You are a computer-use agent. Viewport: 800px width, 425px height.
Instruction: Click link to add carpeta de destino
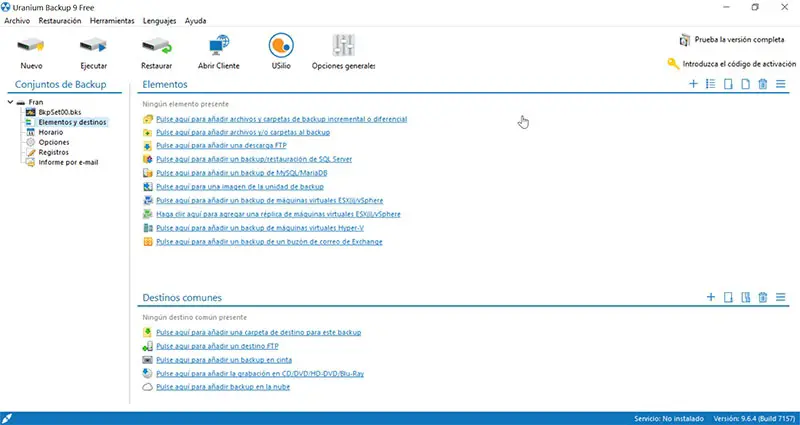click(259, 332)
